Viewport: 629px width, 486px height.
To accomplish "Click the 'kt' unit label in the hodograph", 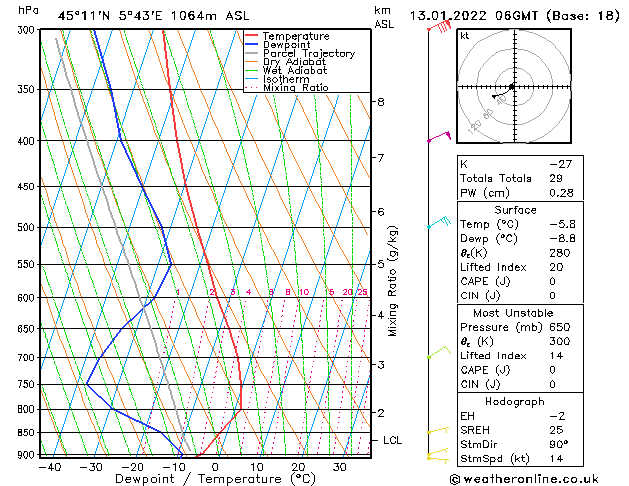I will pos(465,36).
